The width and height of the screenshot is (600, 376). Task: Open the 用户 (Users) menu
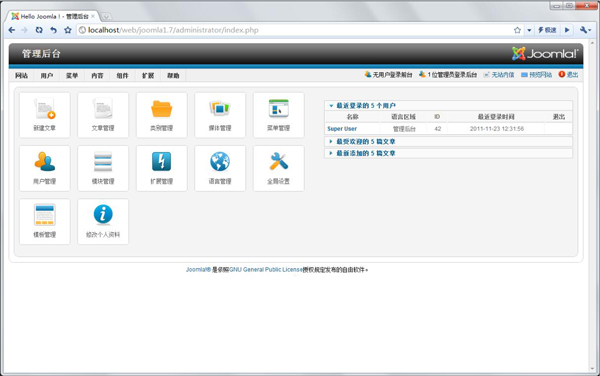(47, 75)
